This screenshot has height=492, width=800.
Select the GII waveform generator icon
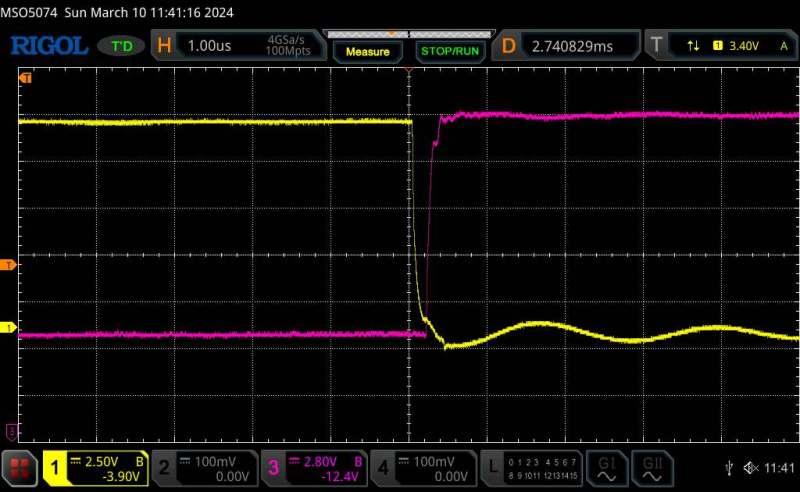coord(653,467)
